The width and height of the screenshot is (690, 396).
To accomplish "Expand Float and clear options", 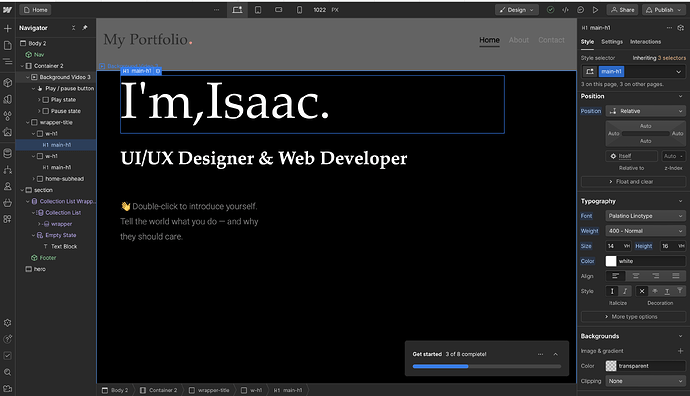I will click(x=633, y=181).
